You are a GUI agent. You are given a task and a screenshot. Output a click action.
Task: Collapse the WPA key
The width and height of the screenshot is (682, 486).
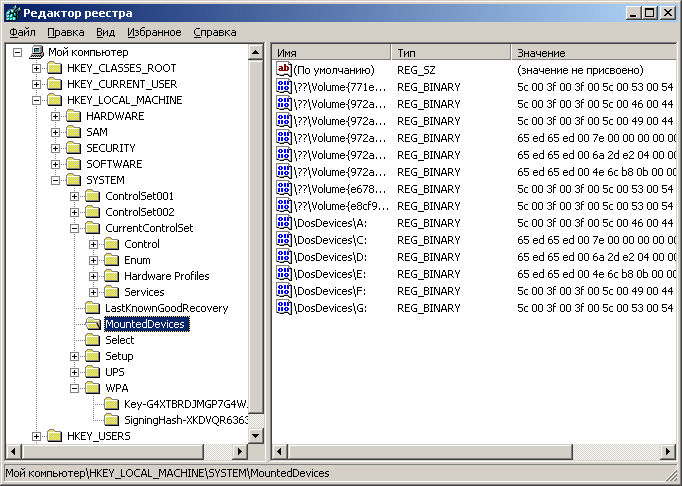click(75, 389)
